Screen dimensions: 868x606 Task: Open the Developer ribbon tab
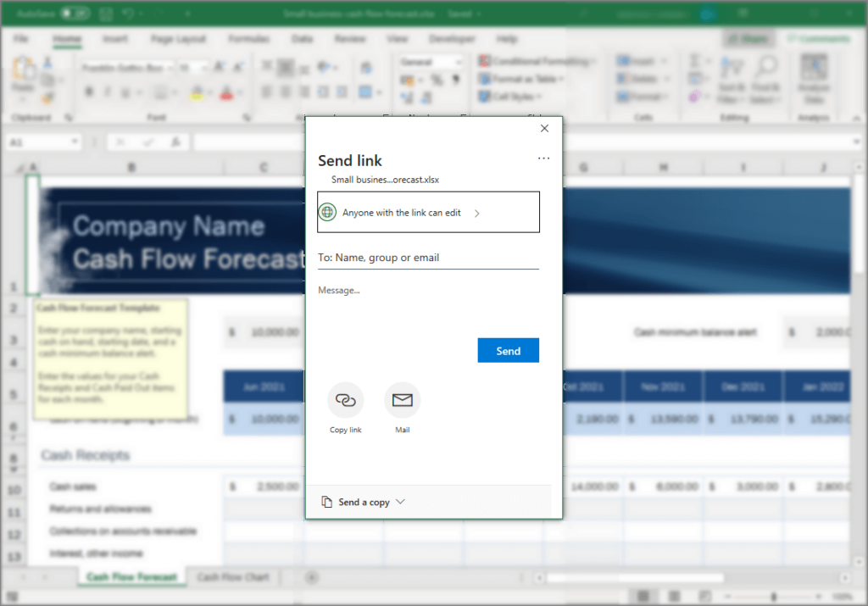(x=452, y=39)
